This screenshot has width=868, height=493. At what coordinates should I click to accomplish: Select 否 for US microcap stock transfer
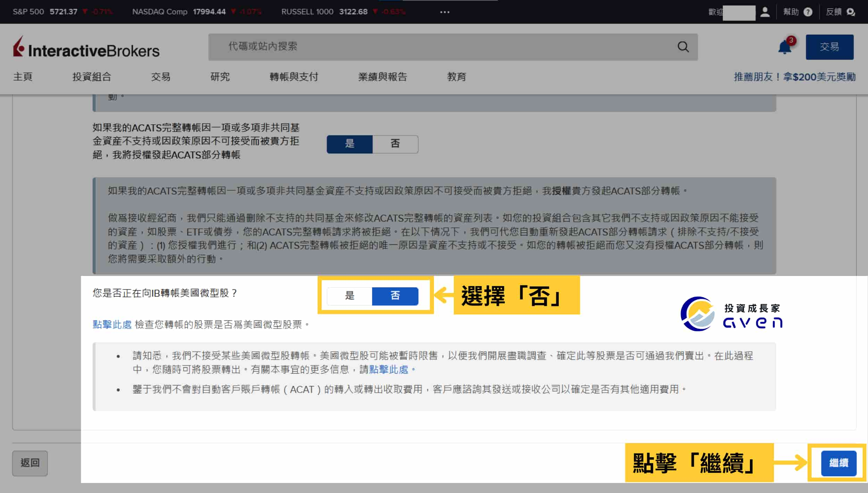pos(395,296)
